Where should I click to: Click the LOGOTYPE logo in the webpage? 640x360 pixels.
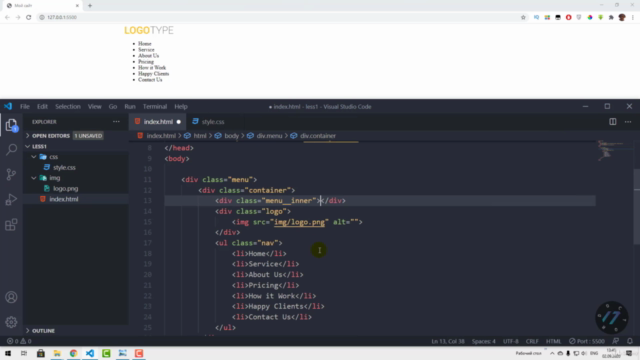point(149,30)
